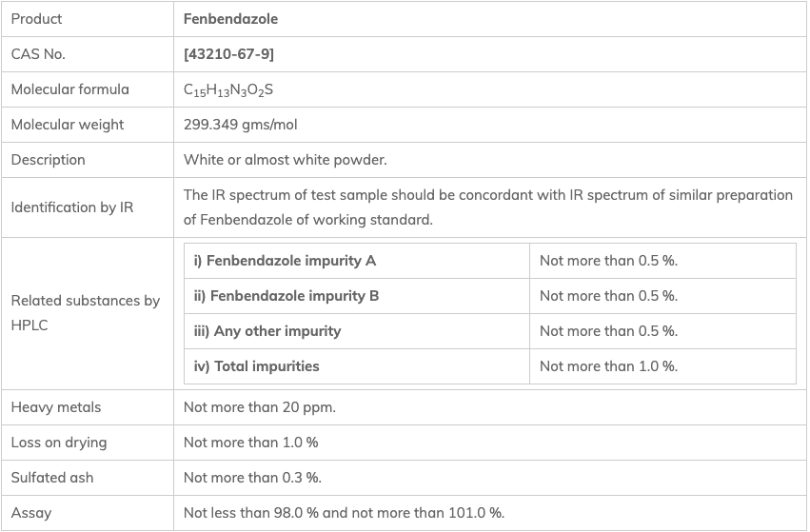Click the assay range 98.0 % to 101.0 %
Image resolution: width=810 pixels, height=532 pixels.
click(x=344, y=513)
